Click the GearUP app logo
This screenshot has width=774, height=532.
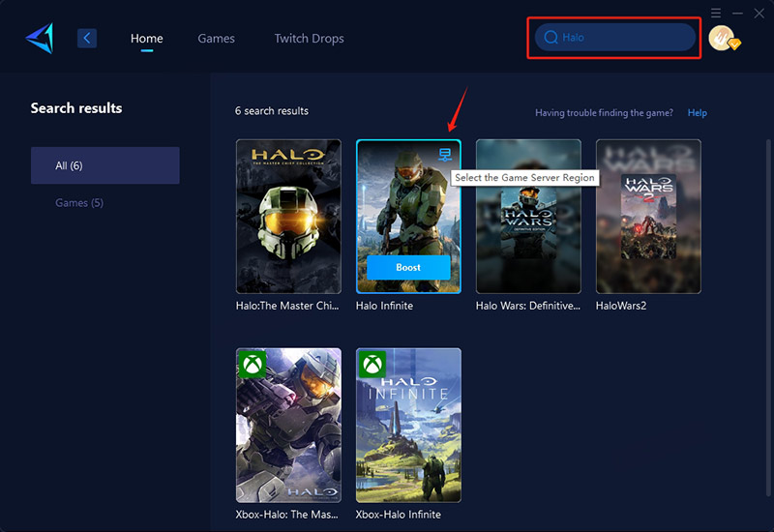click(40, 38)
